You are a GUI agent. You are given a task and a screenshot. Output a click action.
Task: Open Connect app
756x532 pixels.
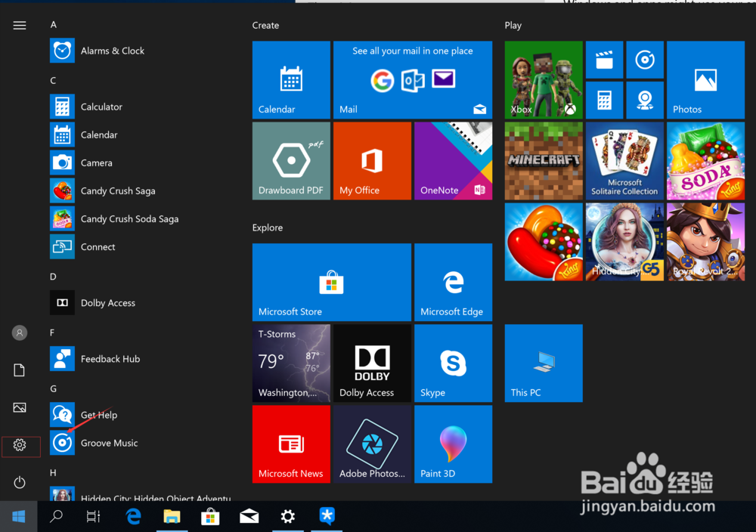140,246
